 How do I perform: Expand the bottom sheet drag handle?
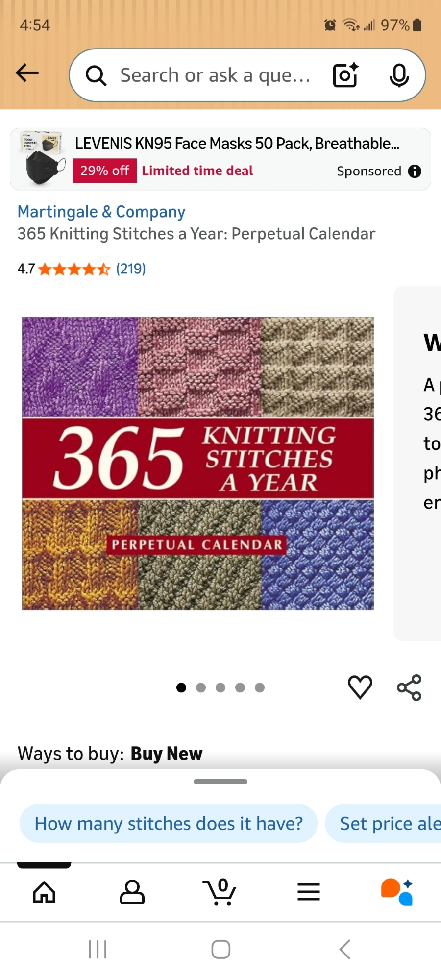point(220,782)
